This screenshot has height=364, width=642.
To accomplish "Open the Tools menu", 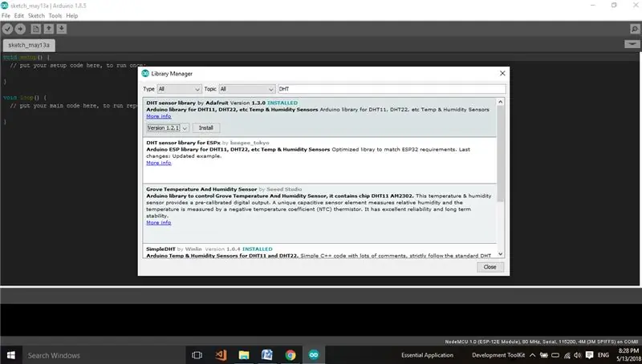I will [x=55, y=15].
